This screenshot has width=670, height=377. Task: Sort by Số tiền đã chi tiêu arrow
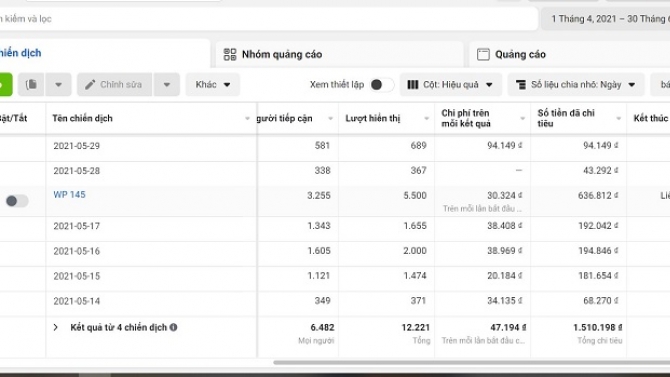click(x=618, y=118)
